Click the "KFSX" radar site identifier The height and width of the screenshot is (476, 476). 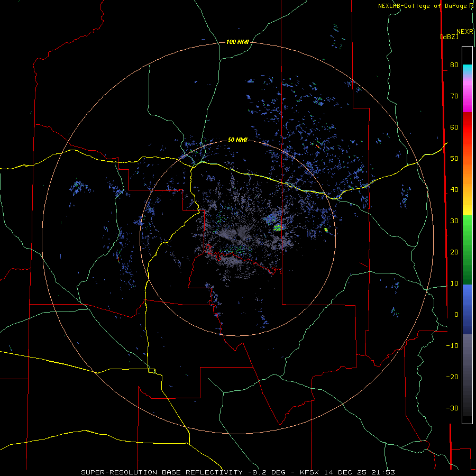click(x=309, y=472)
